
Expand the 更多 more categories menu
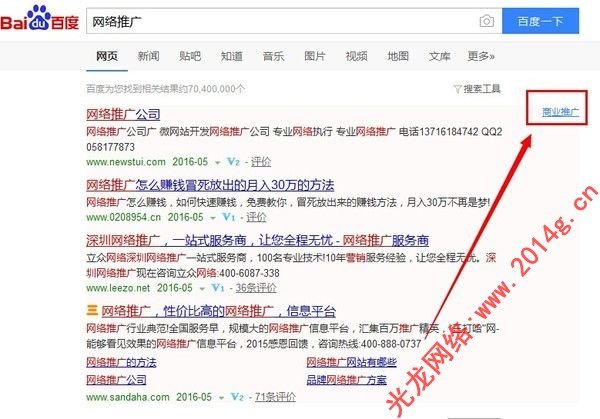481,56
